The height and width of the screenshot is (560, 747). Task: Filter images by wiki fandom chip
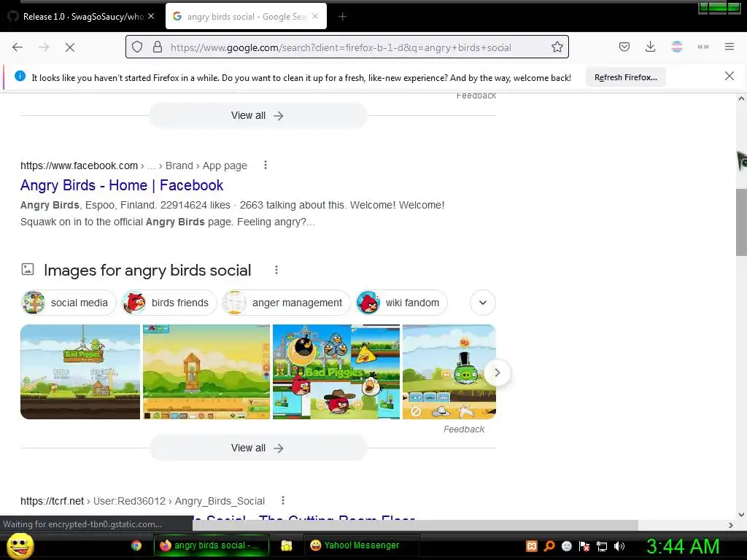(x=402, y=303)
